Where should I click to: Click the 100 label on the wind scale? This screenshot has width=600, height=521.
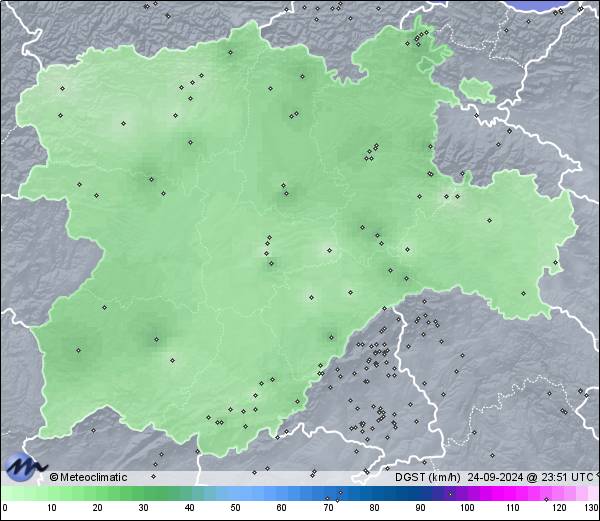point(467,508)
